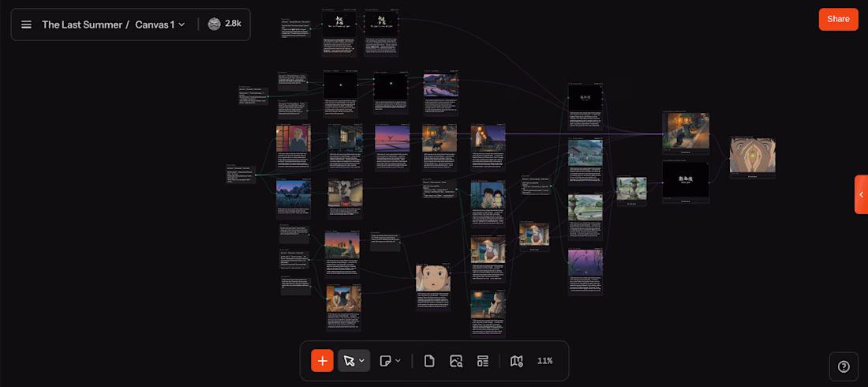868x387 pixels.
Task: Select the green village houses thumbnail
Action: click(x=586, y=153)
